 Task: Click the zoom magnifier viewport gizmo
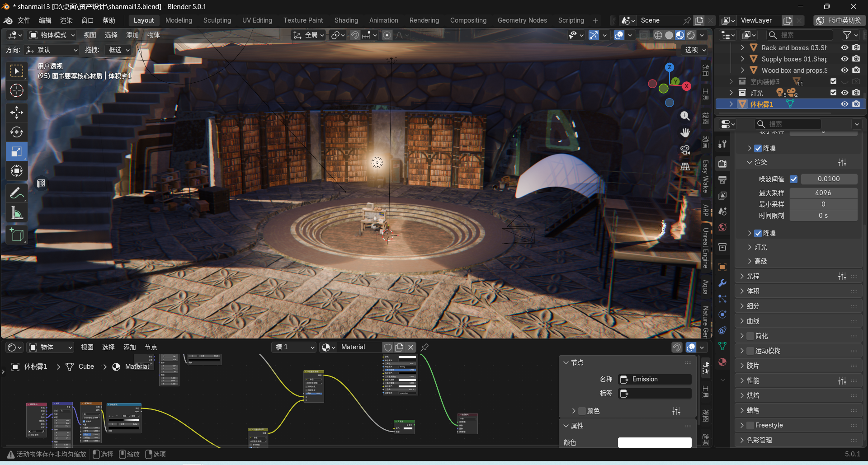685,116
